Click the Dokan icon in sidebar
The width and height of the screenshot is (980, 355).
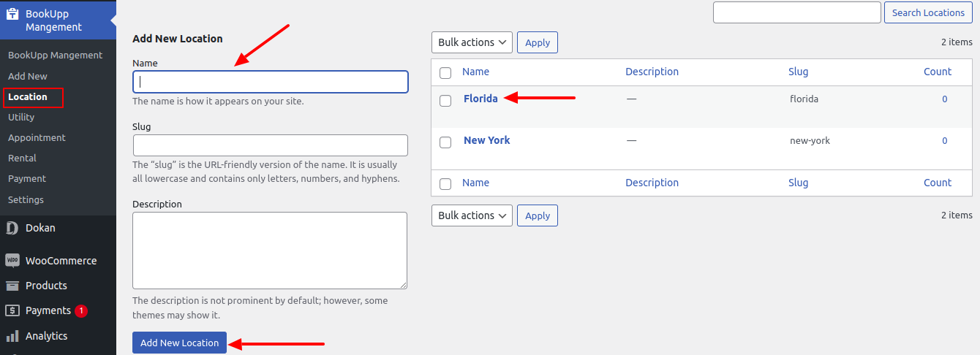(12, 228)
